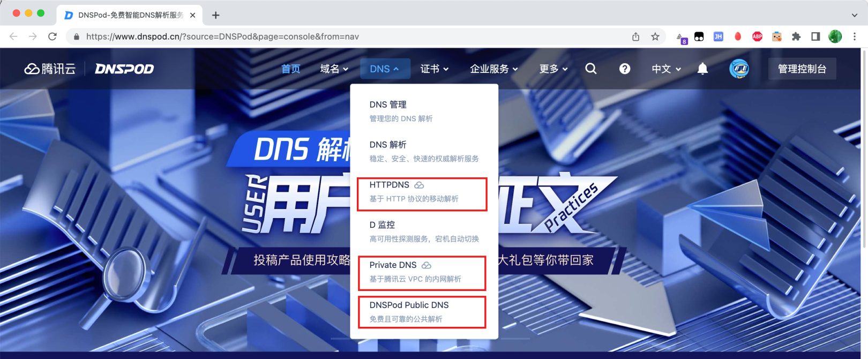Open the ABP adblock extension icon
Image resolution: width=868 pixels, height=359 pixels.
click(757, 36)
